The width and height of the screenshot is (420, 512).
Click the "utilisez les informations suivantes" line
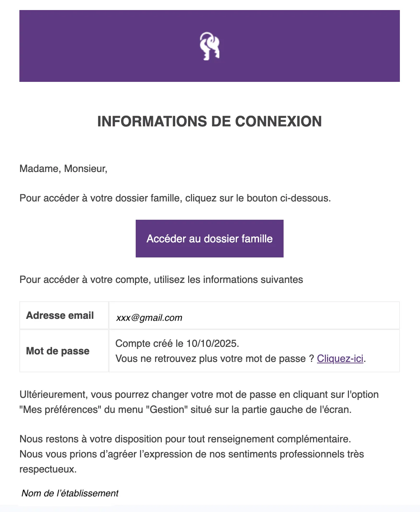161,280
